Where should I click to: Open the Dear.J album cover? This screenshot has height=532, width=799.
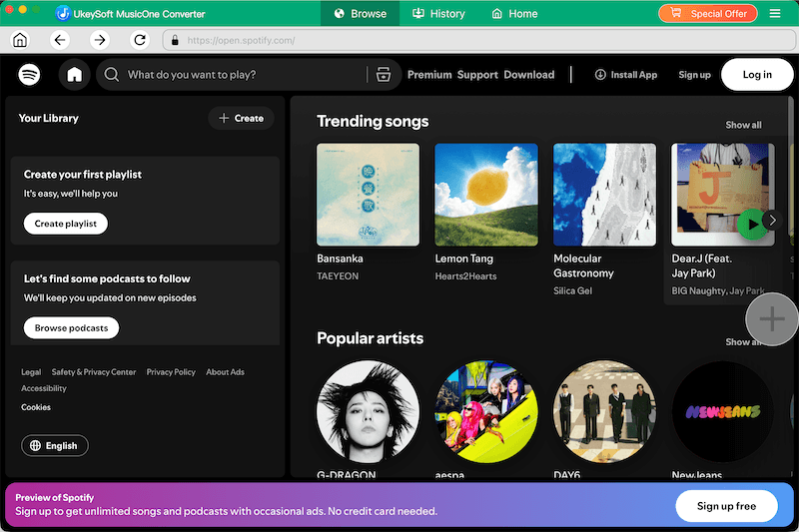(x=723, y=195)
